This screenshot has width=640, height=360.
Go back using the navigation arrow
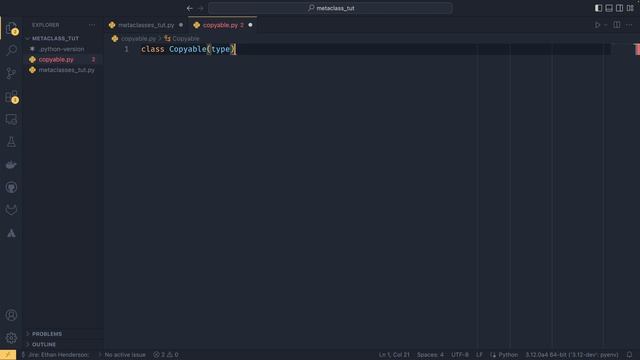pos(190,8)
